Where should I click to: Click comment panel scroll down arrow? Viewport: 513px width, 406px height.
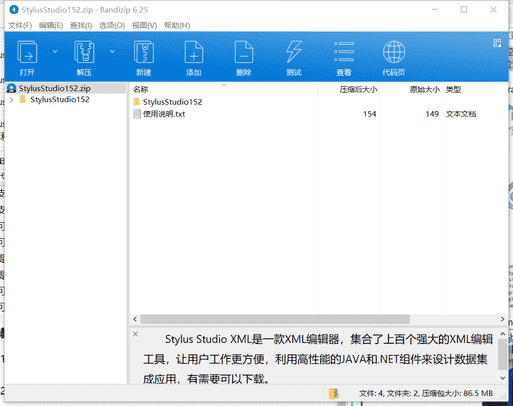(x=502, y=378)
